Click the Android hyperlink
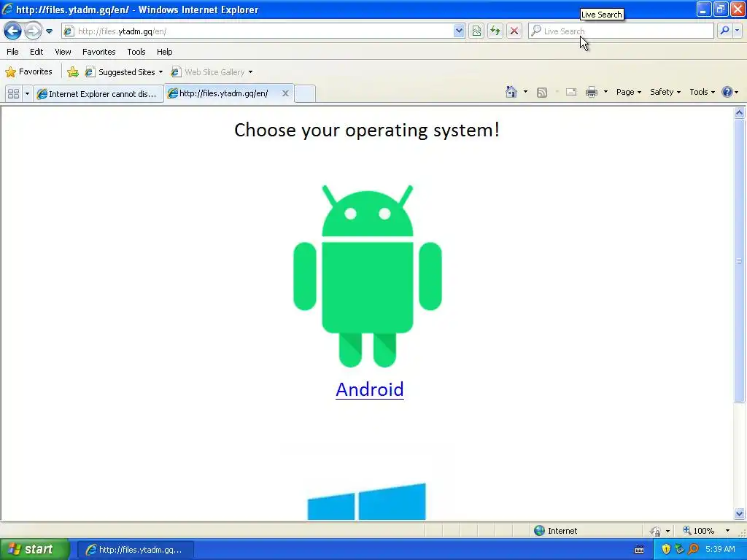This screenshot has height=560, width=747. [370, 389]
